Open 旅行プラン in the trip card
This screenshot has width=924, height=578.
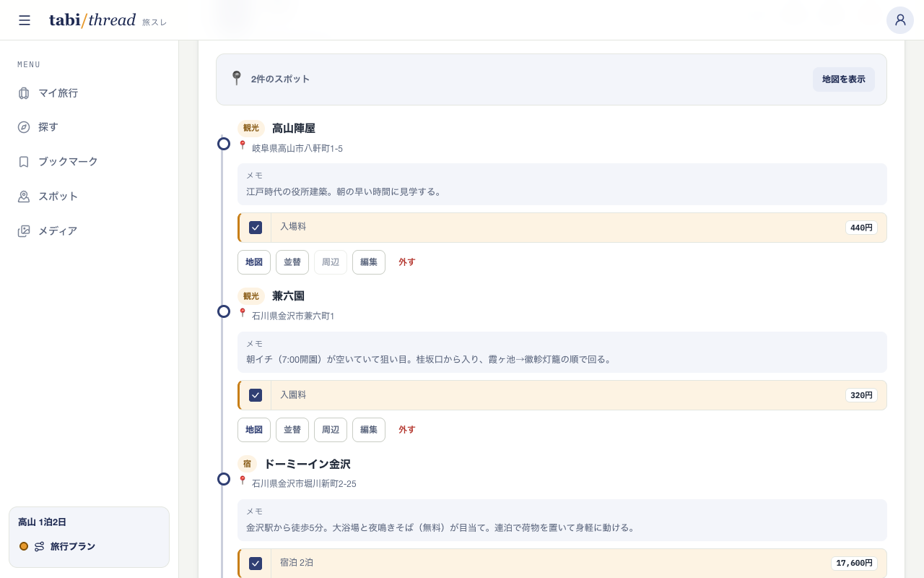pyautogui.click(x=73, y=547)
